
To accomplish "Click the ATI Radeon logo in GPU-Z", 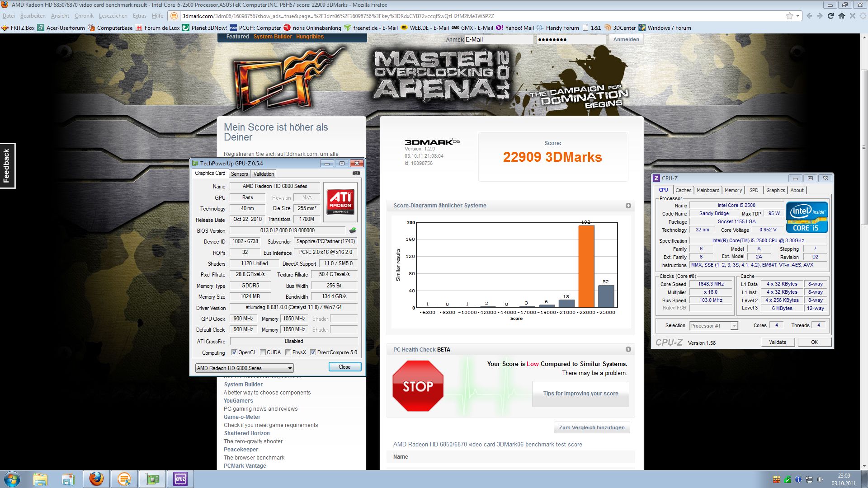I will (x=340, y=202).
